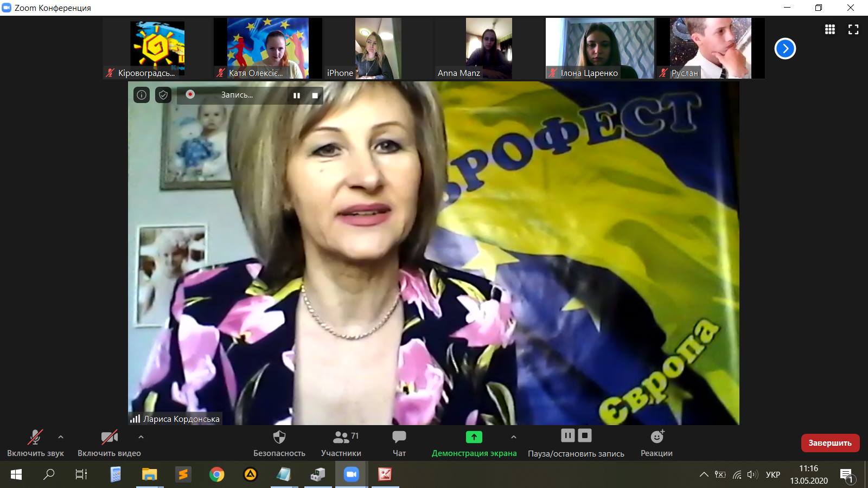868x488 pixels.
Task: Open the Security (Безопасность) shield icon
Action: 279,438
